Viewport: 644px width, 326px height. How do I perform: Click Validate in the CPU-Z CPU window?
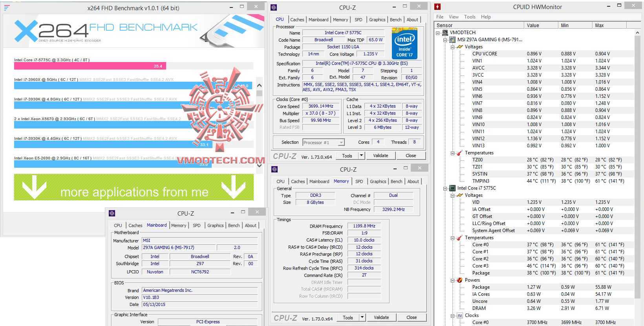coord(381,156)
